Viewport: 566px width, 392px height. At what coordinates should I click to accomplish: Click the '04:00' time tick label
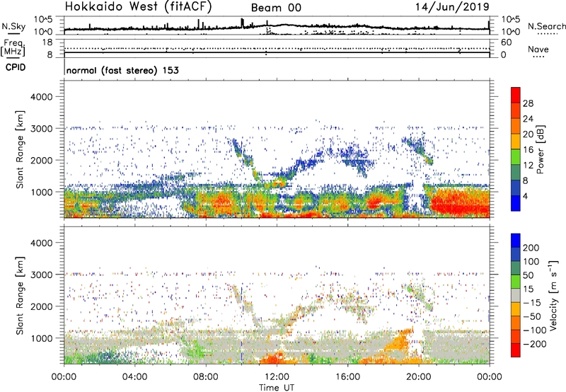point(135,377)
